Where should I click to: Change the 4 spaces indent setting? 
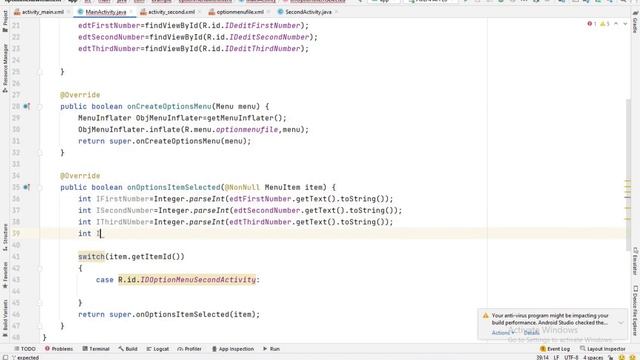coord(593,358)
